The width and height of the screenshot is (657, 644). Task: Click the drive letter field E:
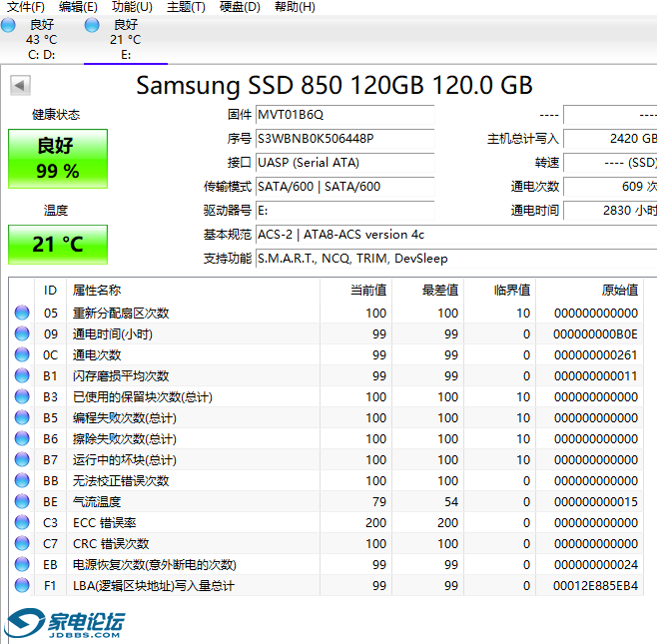pos(344,211)
